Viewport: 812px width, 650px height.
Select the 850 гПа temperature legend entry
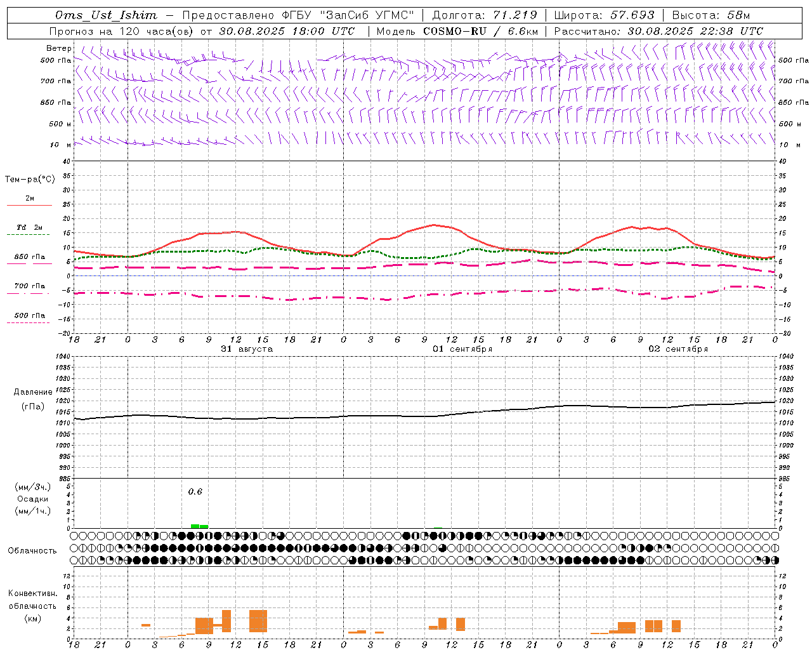(30, 257)
